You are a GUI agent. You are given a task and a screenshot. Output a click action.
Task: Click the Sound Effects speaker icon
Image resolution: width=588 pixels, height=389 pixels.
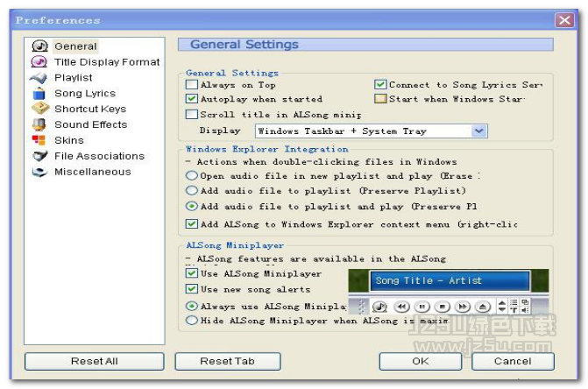pos(39,125)
